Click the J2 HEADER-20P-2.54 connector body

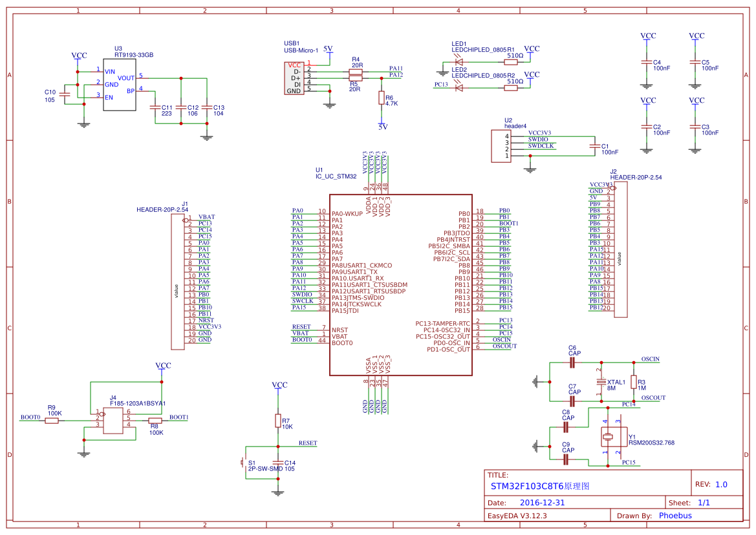point(621,250)
